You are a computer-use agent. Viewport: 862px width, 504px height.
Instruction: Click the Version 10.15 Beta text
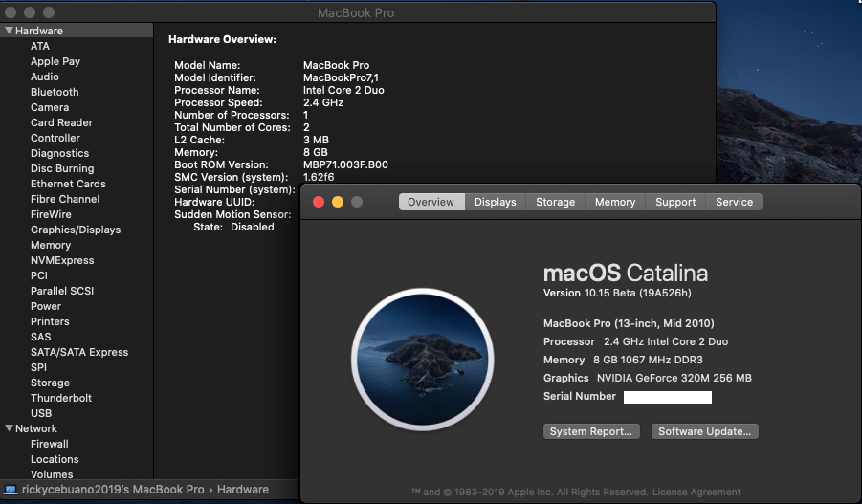617,293
